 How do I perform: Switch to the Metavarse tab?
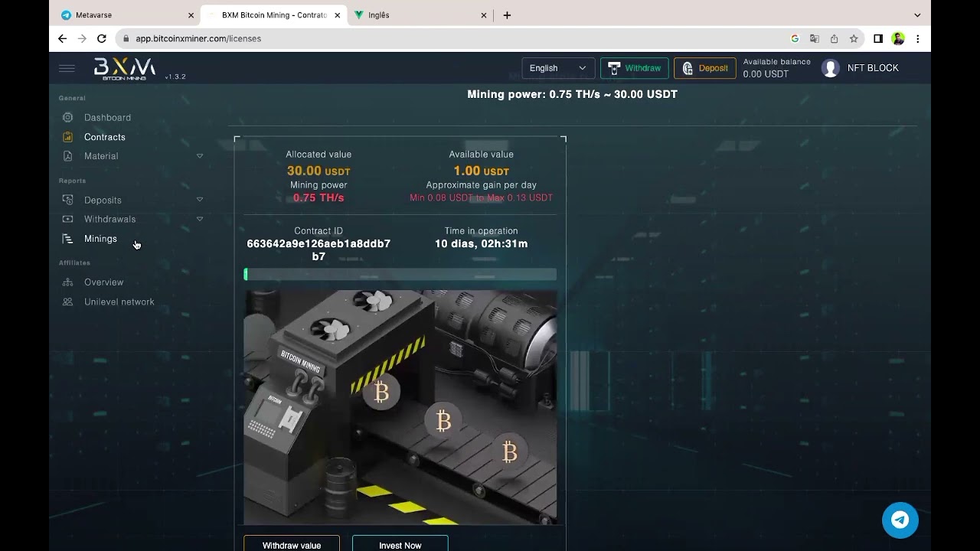click(x=126, y=15)
